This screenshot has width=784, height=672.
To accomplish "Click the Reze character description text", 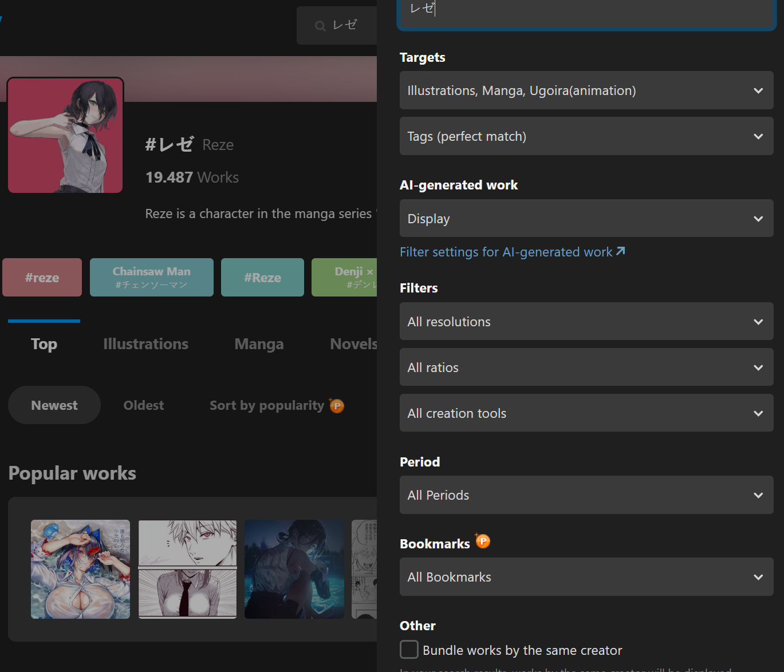I will coord(261,214).
